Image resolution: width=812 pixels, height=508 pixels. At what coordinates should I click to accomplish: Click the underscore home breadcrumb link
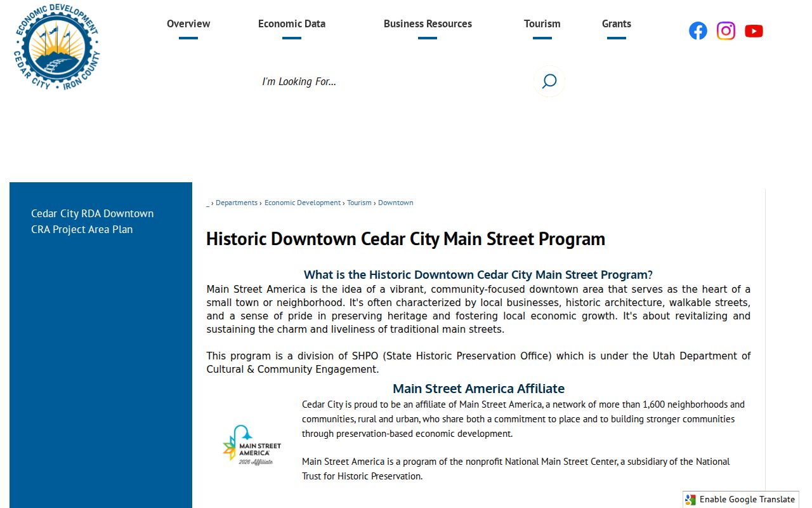pos(208,203)
